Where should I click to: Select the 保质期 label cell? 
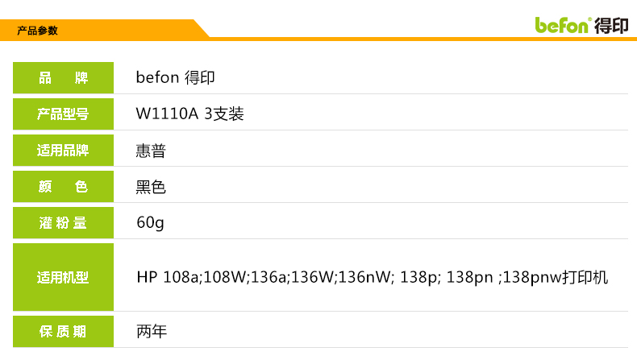63,331
